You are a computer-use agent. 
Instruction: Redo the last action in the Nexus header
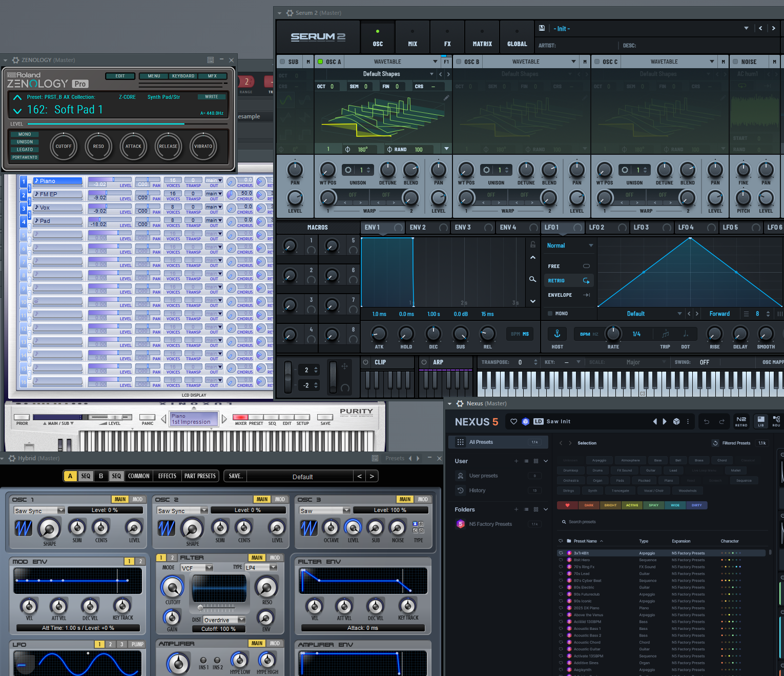tap(721, 421)
